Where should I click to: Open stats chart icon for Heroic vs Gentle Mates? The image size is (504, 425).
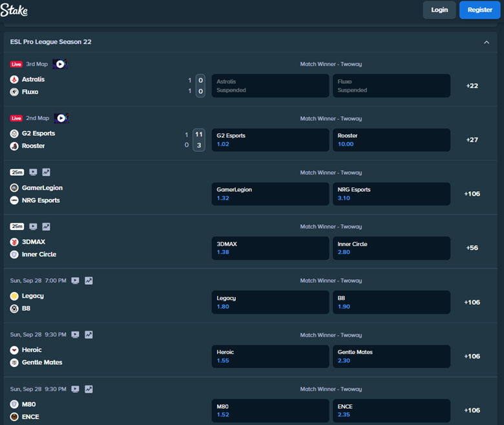click(x=89, y=335)
